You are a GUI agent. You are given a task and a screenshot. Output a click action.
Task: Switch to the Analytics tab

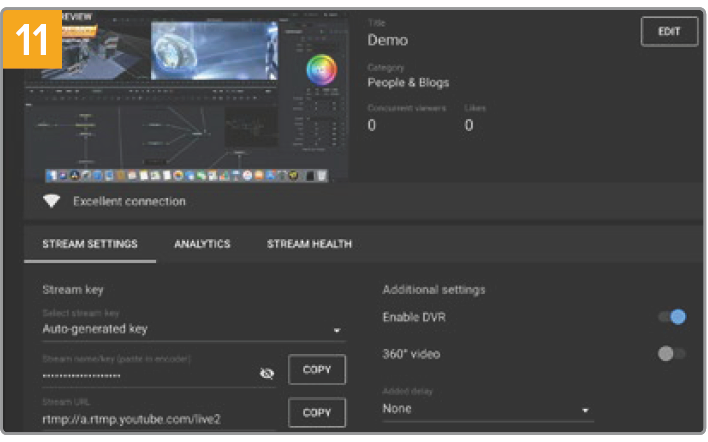[x=202, y=244]
